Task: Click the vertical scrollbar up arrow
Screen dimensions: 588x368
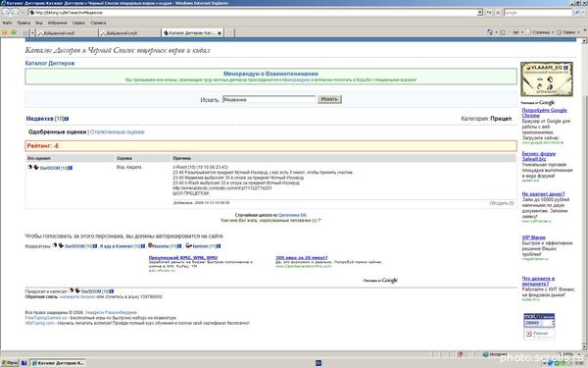Action: tap(585, 41)
